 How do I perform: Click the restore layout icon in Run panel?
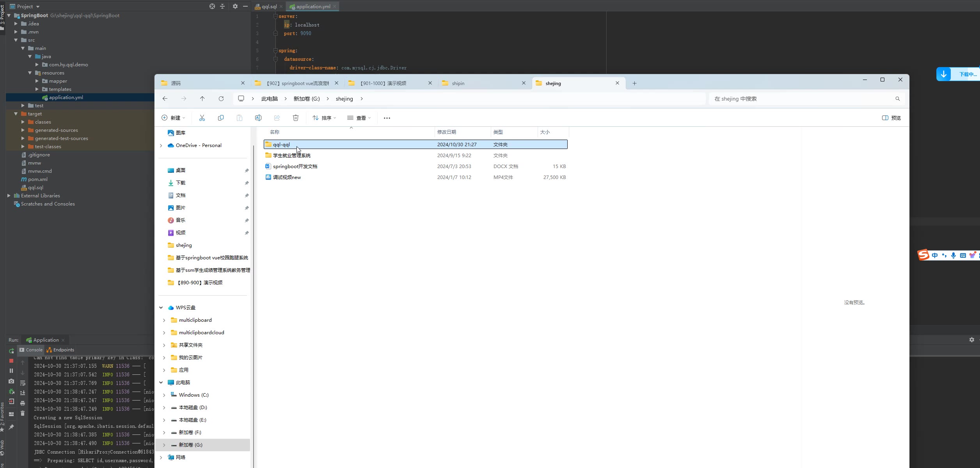click(x=11, y=414)
